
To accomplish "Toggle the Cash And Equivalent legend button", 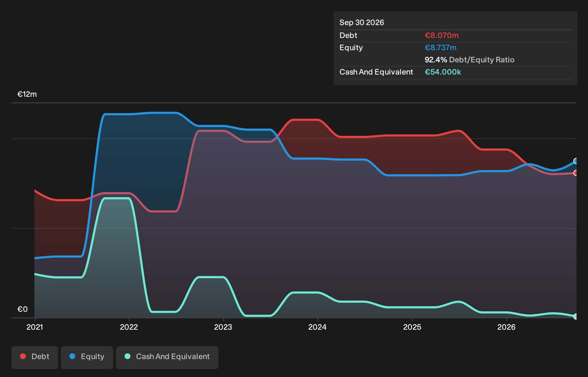I will (167, 357).
